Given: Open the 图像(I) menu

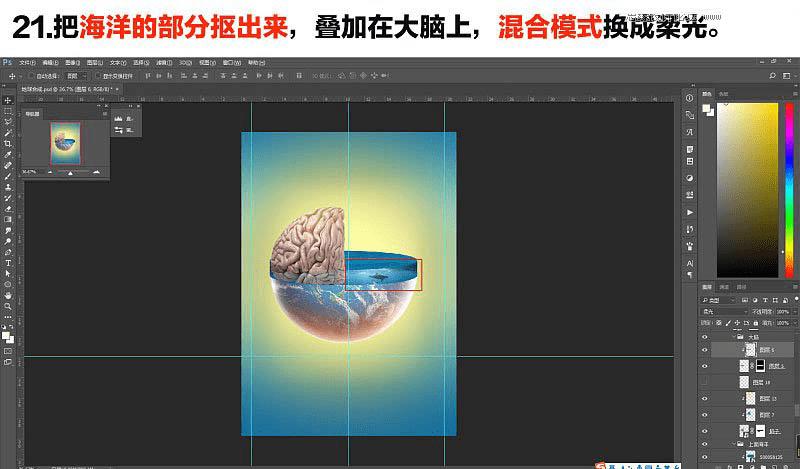Looking at the screenshot, I should click(x=72, y=63).
